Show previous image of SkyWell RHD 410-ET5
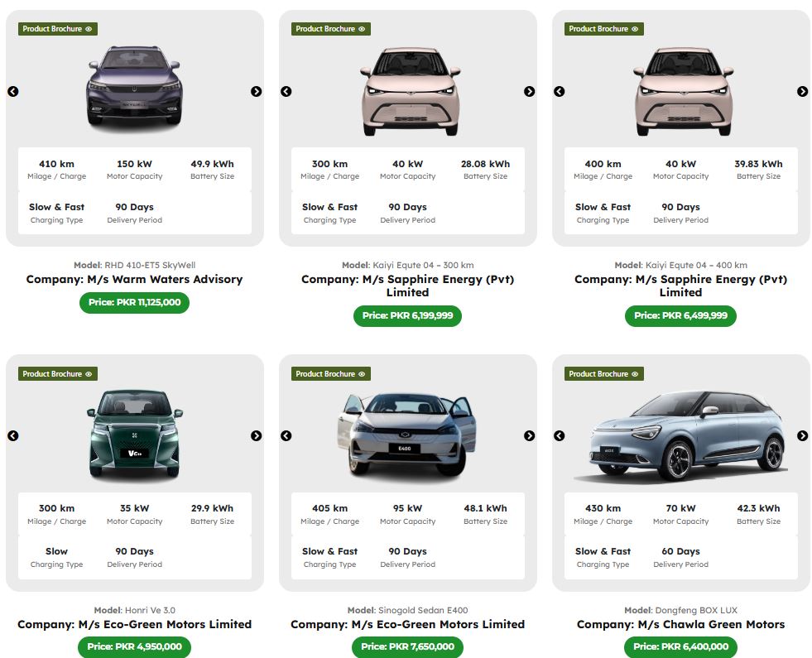The height and width of the screenshot is (658, 812). pos(13,92)
